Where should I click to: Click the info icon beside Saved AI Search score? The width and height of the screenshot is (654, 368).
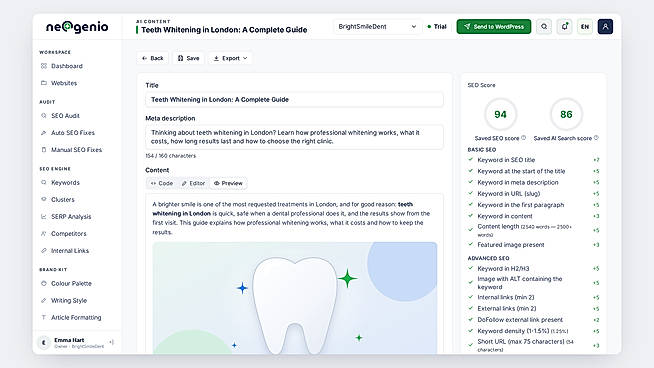[x=596, y=138]
